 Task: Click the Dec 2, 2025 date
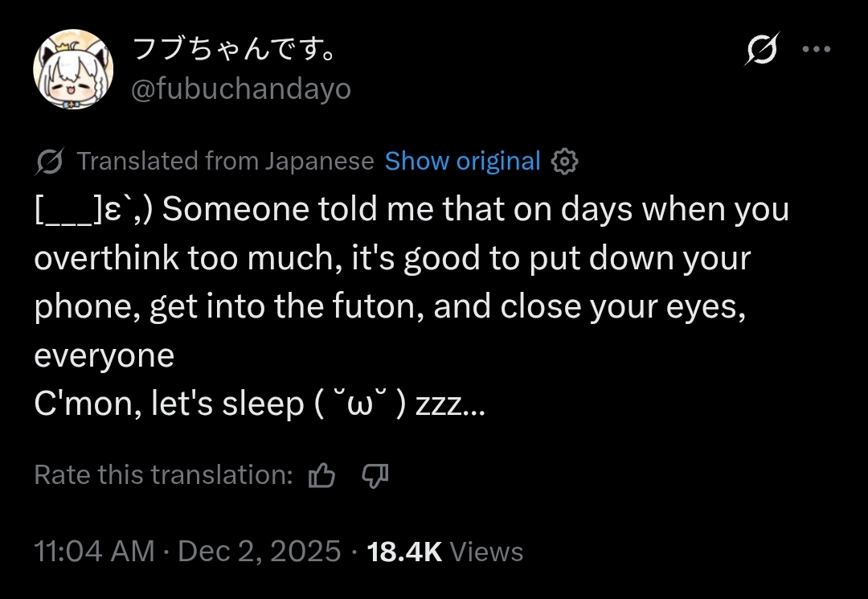pyautogui.click(x=260, y=552)
